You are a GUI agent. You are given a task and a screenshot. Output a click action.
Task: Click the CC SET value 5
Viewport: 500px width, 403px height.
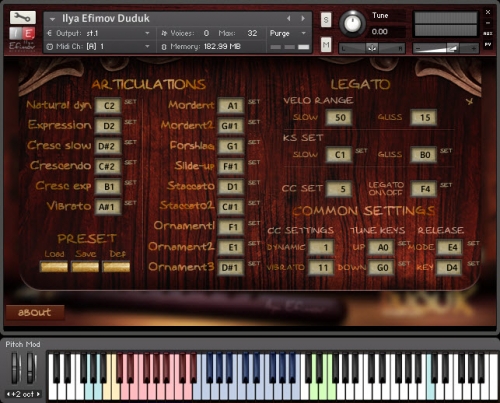point(339,189)
